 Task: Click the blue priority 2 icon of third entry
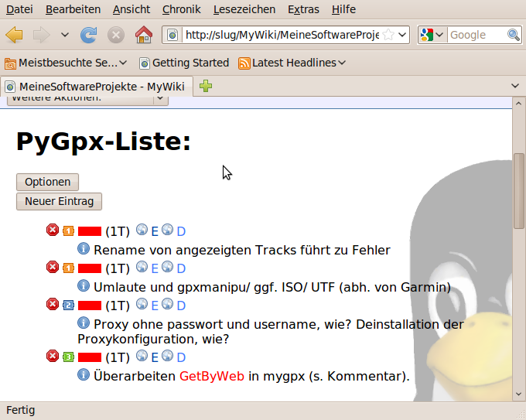click(68, 305)
